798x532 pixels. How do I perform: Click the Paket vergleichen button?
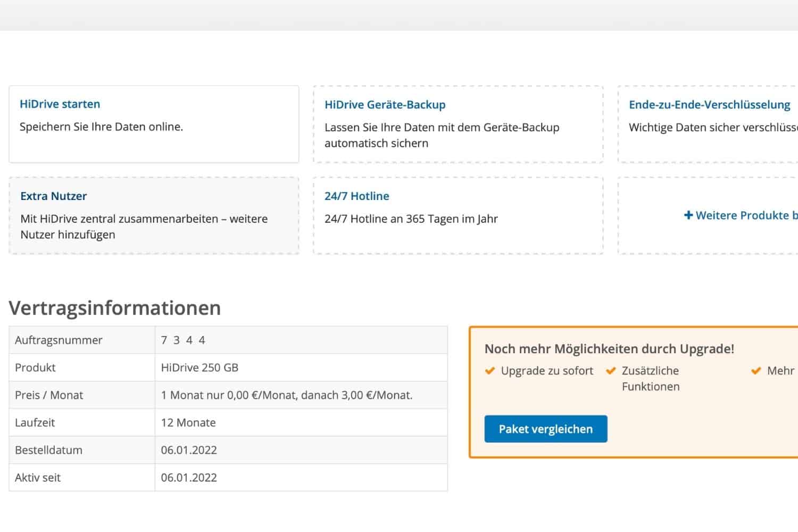pyautogui.click(x=546, y=429)
